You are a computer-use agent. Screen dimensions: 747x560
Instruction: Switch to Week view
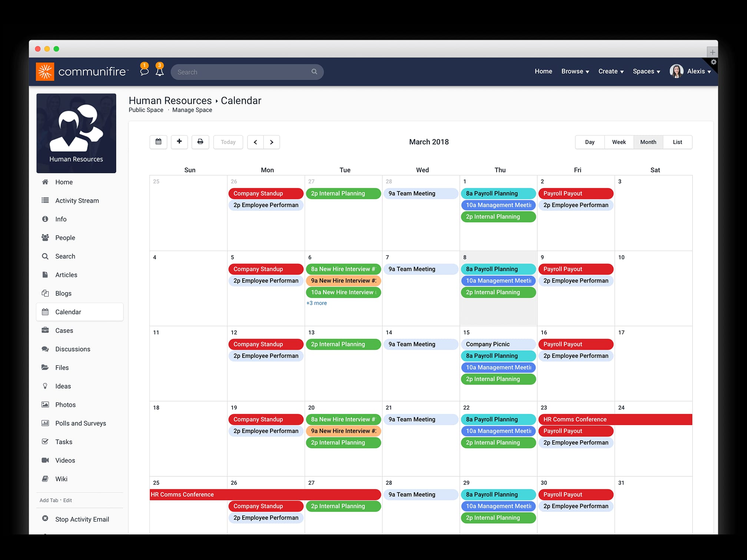(619, 142)
